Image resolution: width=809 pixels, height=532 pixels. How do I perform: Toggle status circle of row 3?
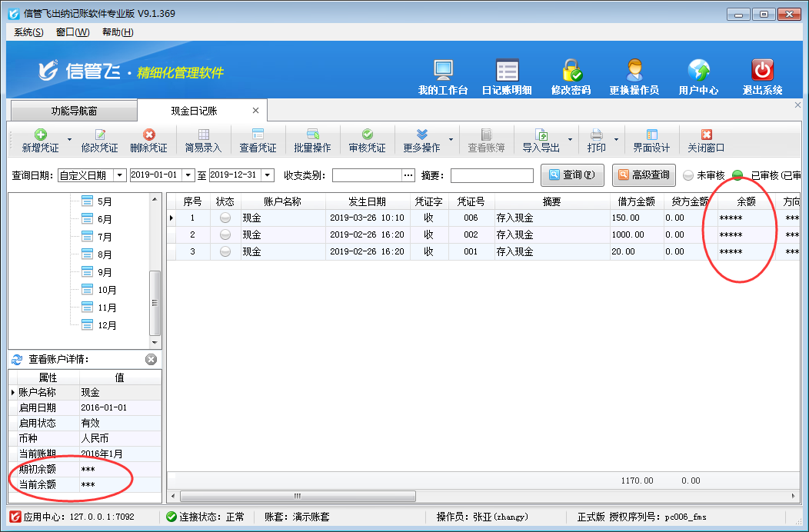tap(225, 251)
